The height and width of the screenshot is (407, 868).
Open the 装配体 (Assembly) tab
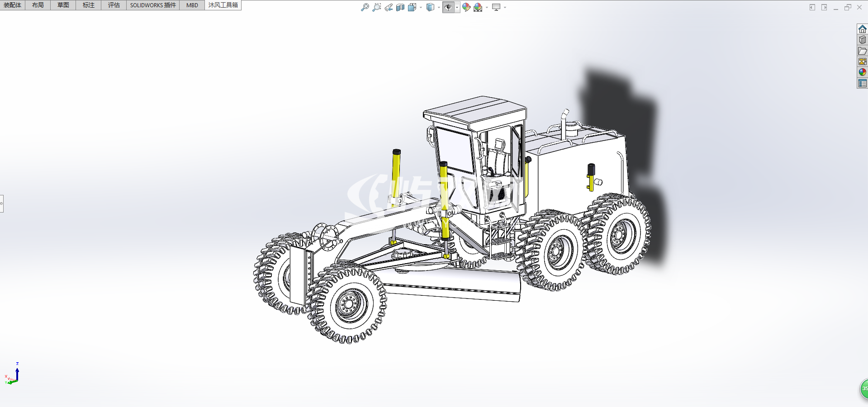(x=13, y=5)
